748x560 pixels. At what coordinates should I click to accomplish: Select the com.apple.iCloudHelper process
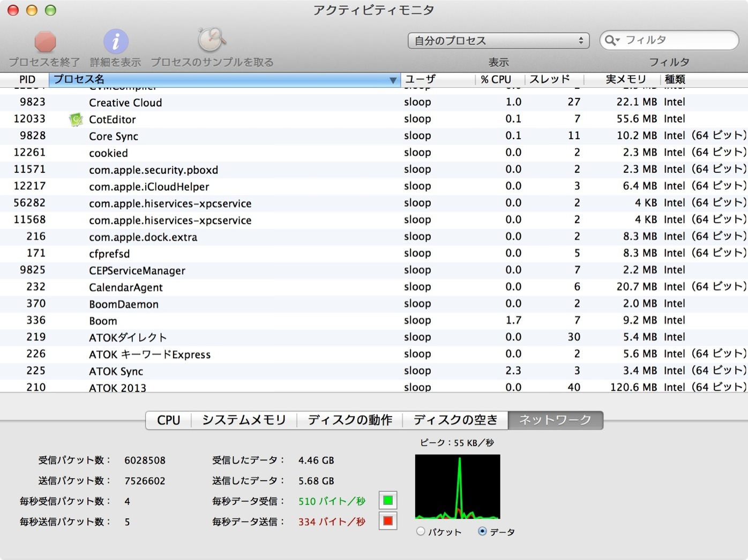tap(374, 186)
